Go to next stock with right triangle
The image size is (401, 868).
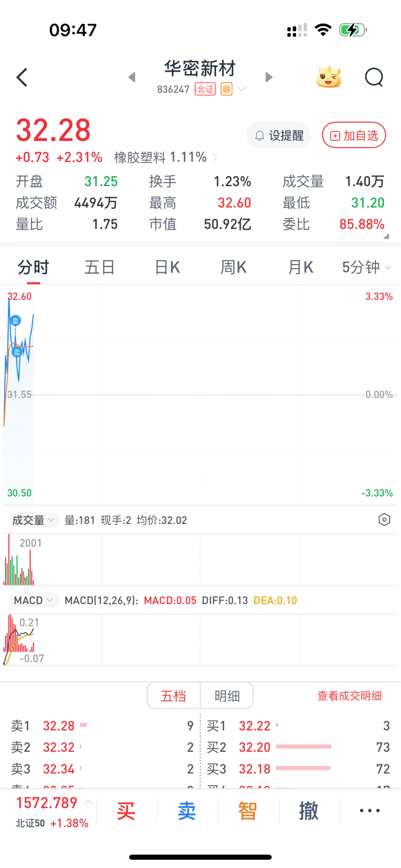point(269,77)
